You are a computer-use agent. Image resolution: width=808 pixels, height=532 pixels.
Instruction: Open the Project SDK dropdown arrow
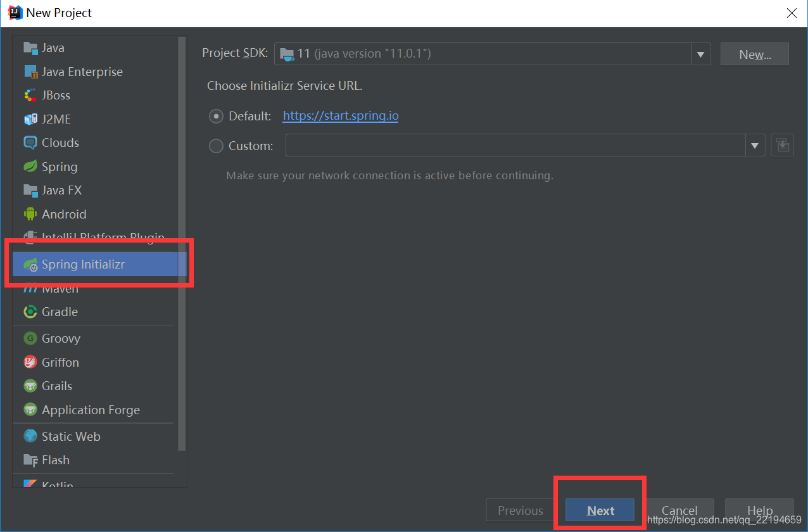click(x=700, y=54)
